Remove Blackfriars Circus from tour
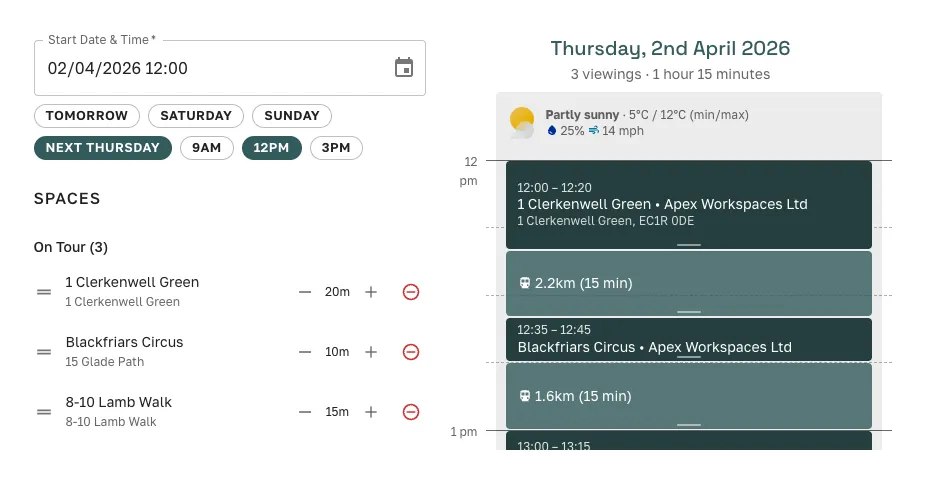 410,352
